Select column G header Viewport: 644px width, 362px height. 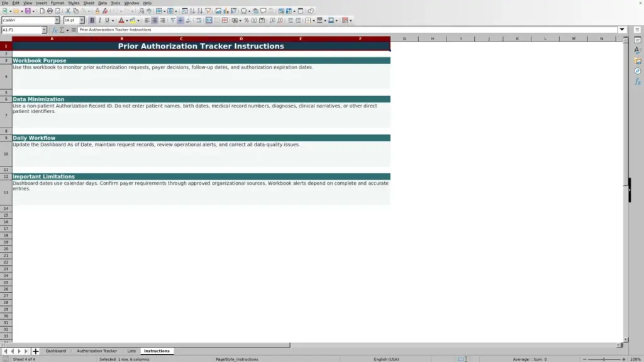(404, 38)
